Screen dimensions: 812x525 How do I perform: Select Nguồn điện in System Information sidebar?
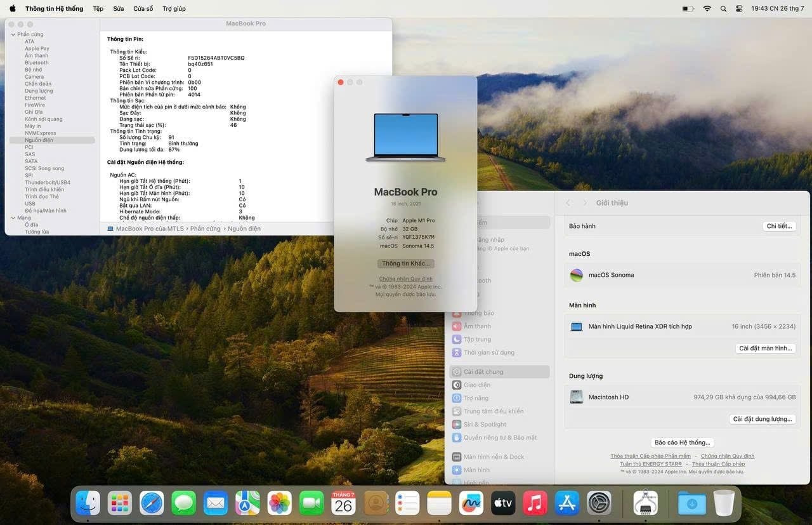52,140
